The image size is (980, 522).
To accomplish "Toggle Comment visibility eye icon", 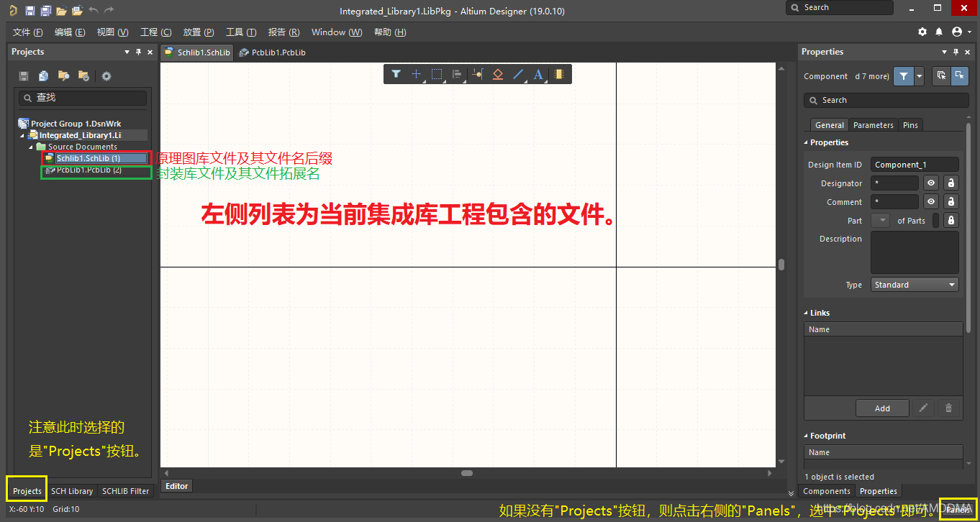I will [x=931, y=202].
